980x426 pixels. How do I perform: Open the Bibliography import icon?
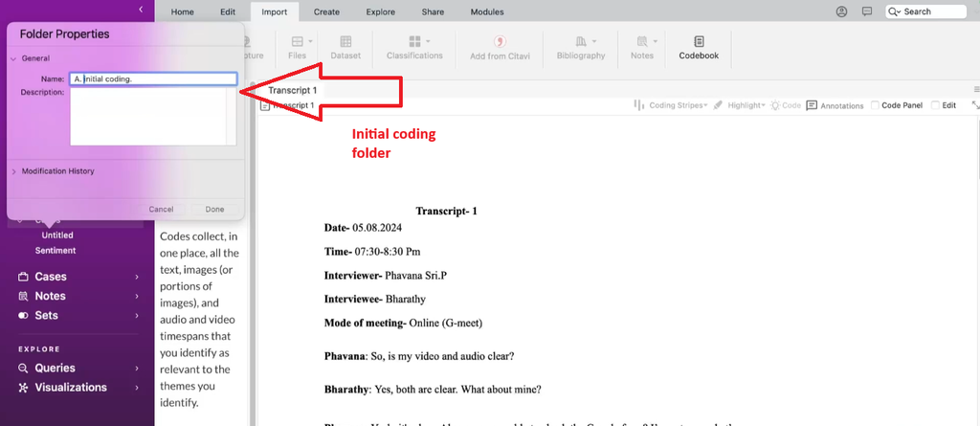click(x=581, y=41)
